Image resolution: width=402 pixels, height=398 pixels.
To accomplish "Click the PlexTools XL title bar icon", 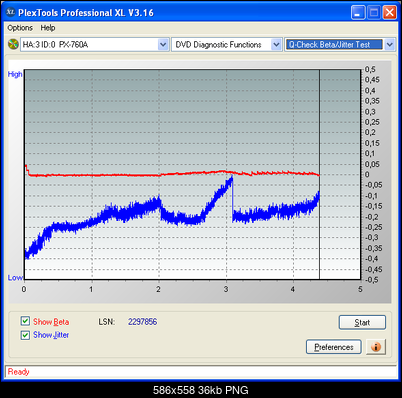I will [x=11, y=12].
